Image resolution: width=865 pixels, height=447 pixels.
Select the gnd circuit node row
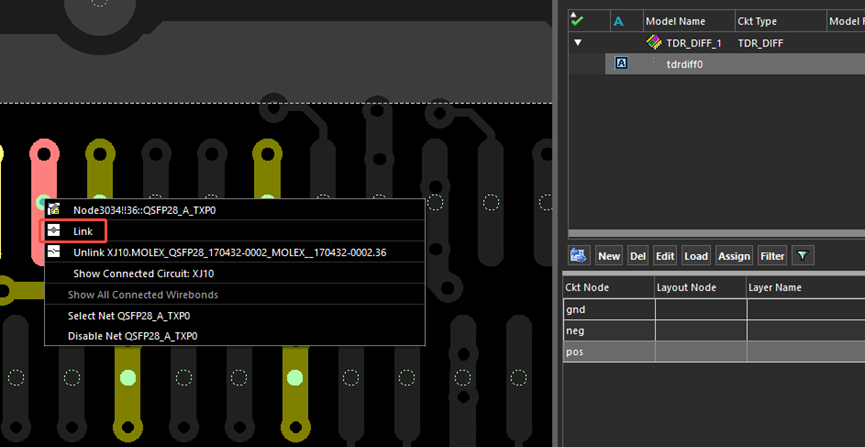point(714,310)
